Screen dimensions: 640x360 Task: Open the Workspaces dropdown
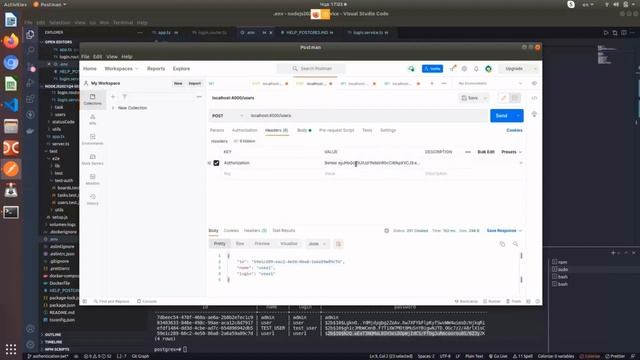121,69
